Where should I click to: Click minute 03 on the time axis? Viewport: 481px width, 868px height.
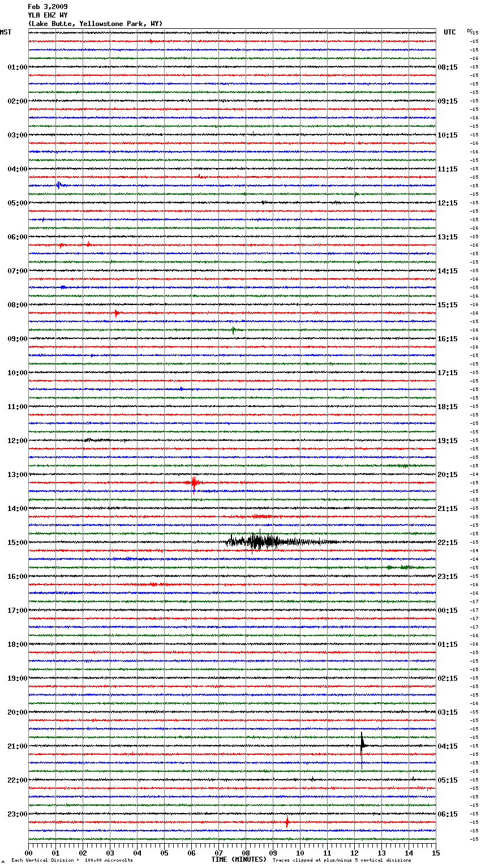[x=110, y=853]
